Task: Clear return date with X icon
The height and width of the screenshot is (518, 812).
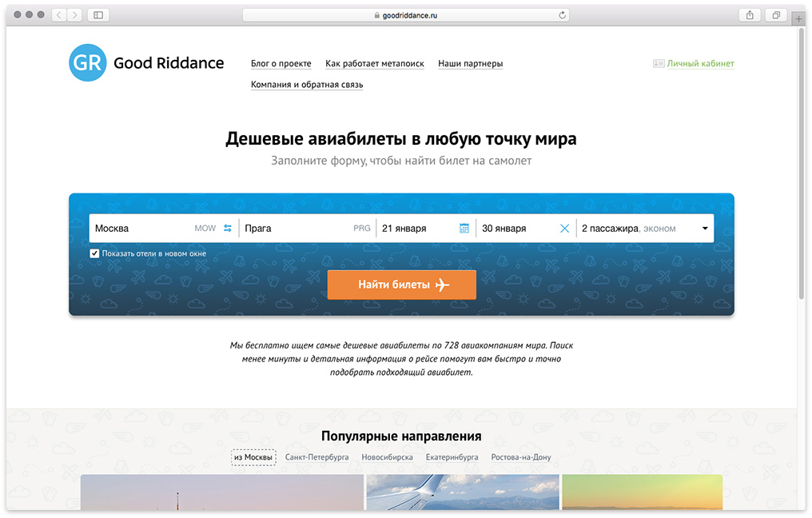Action: pyautogui.click(x=564, y=229)
